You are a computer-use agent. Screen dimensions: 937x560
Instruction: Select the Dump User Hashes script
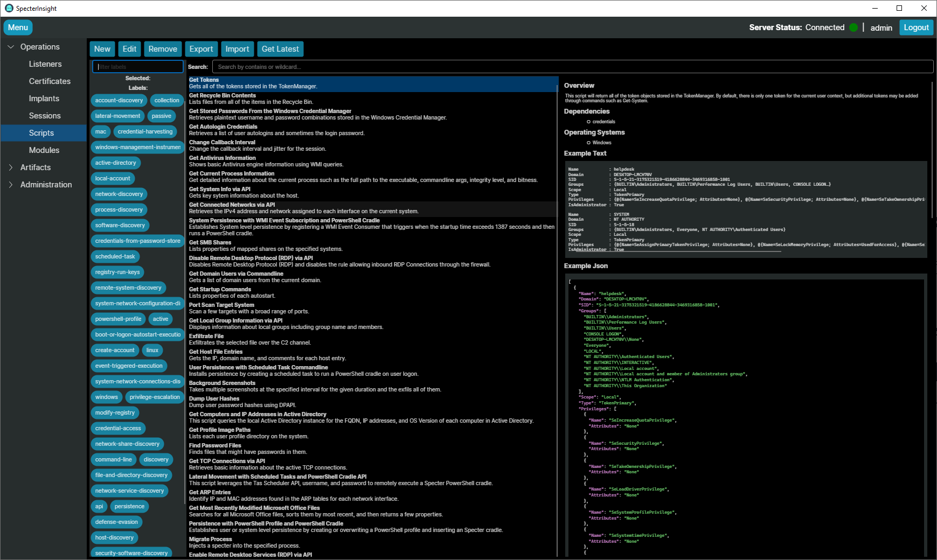click(372, 402)
